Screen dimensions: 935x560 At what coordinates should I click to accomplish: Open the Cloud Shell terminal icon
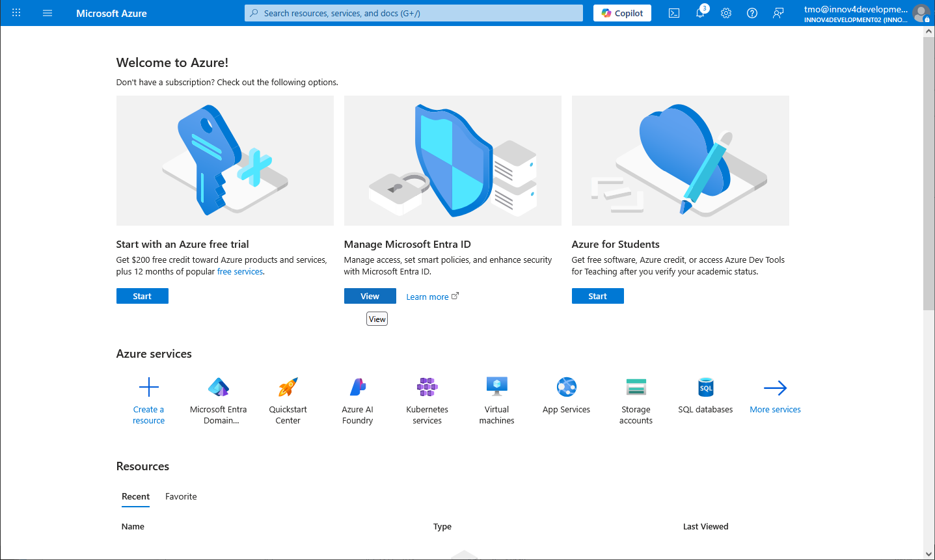[674, 13]
